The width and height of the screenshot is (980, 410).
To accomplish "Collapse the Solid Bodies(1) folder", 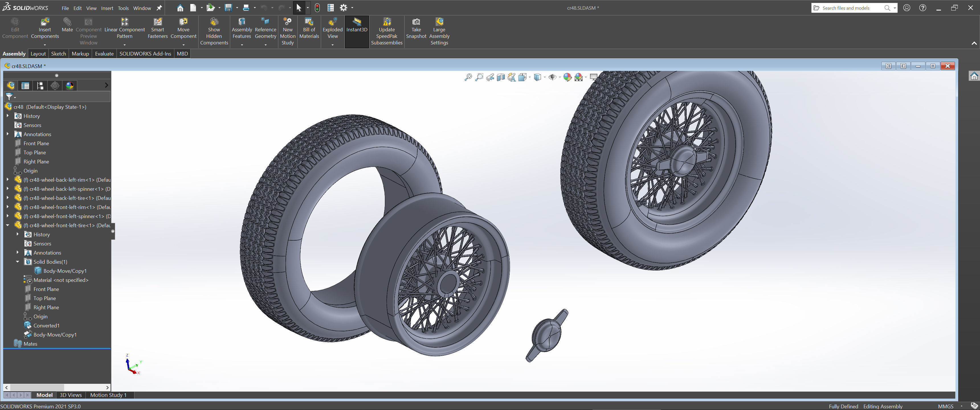I will (x=17, y=262).
